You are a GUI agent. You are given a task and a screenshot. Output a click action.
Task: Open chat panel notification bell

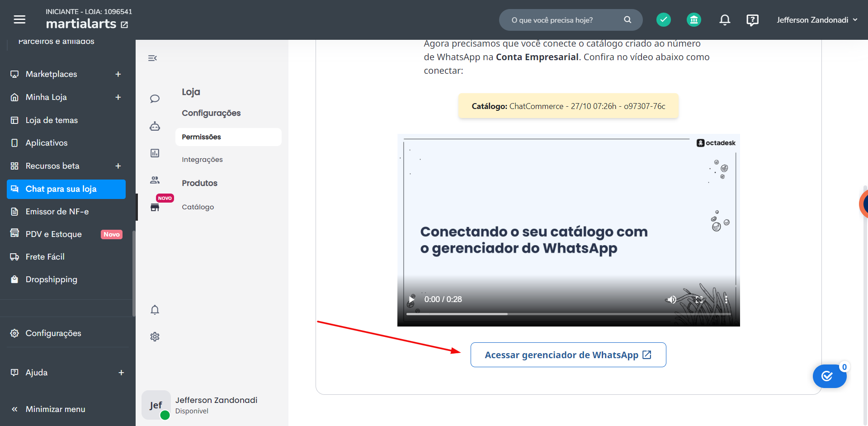click(155, 310)
